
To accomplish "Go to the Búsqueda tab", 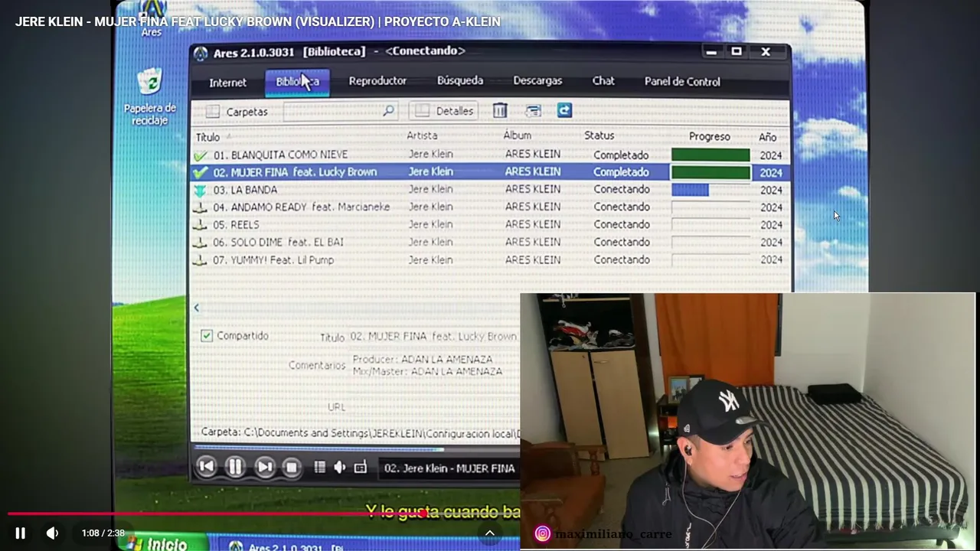I will tap(460, 80).
